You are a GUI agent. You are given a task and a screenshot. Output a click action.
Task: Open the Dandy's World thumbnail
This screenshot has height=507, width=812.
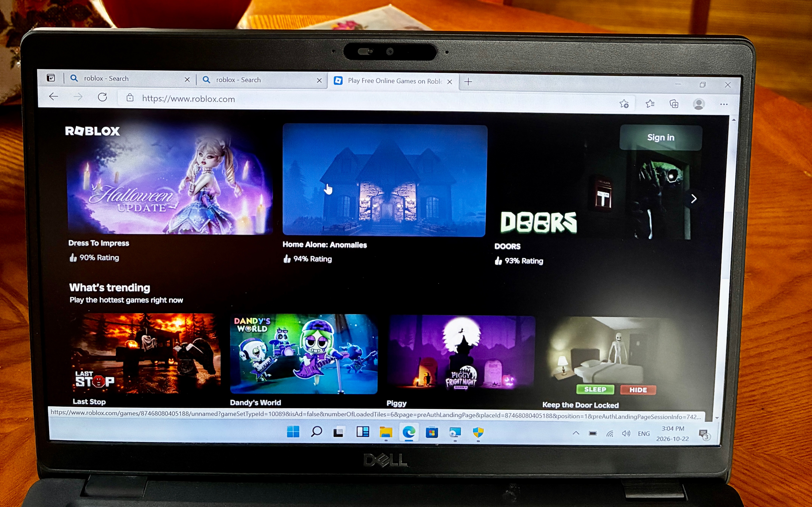tap(304, 354)
